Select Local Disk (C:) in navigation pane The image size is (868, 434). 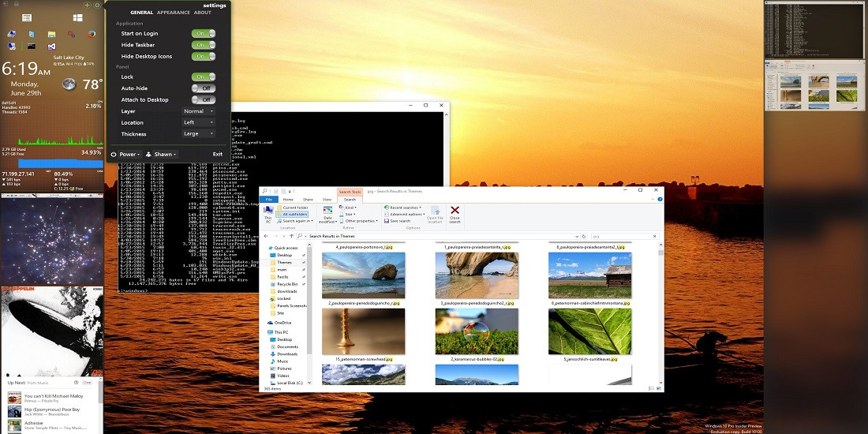click(x=286, y=383)
